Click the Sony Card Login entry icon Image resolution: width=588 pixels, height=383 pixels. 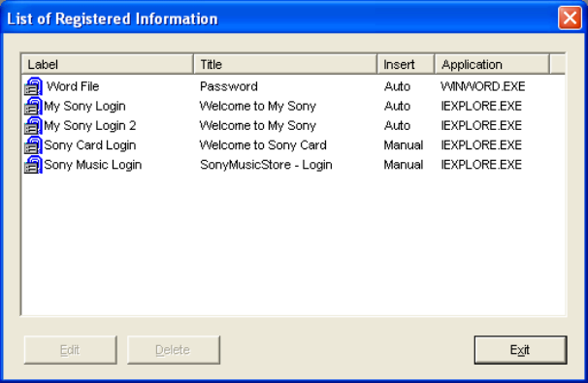coord(33,145)
